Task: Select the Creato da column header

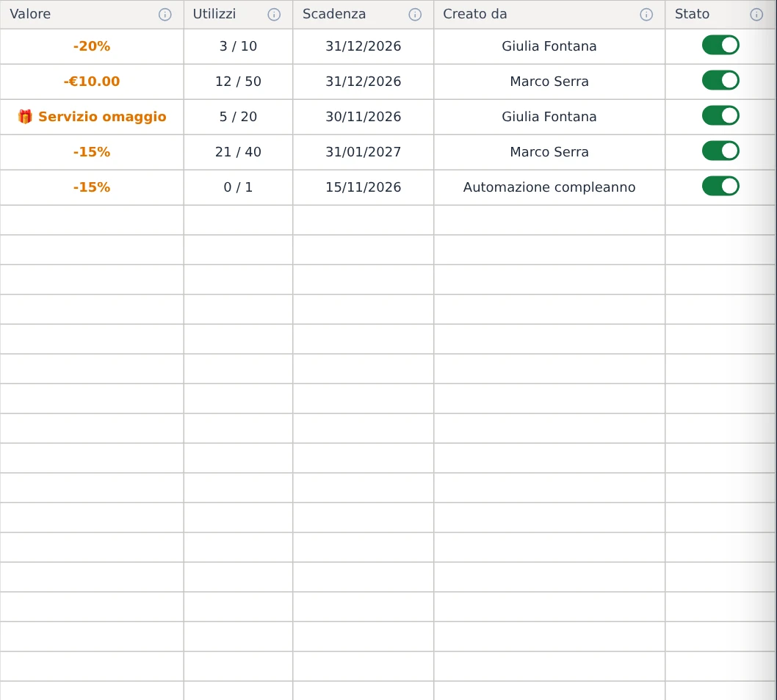Action: 549,15
